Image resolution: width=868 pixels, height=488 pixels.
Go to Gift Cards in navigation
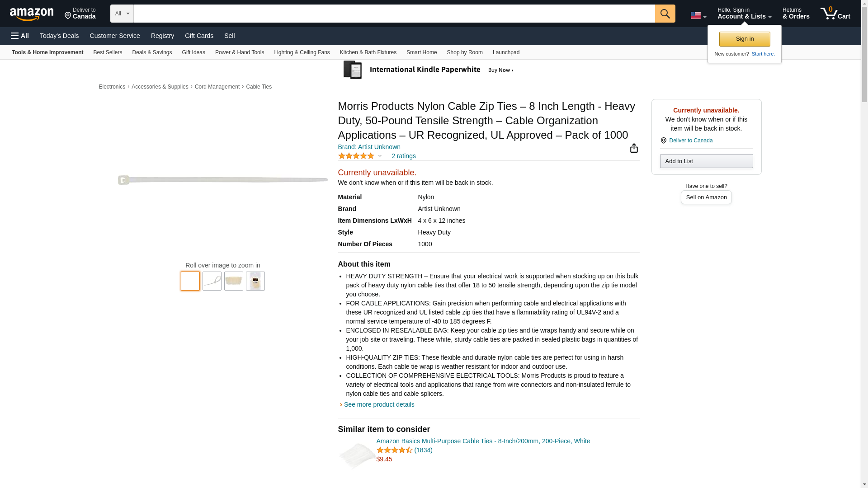(199, 36)
